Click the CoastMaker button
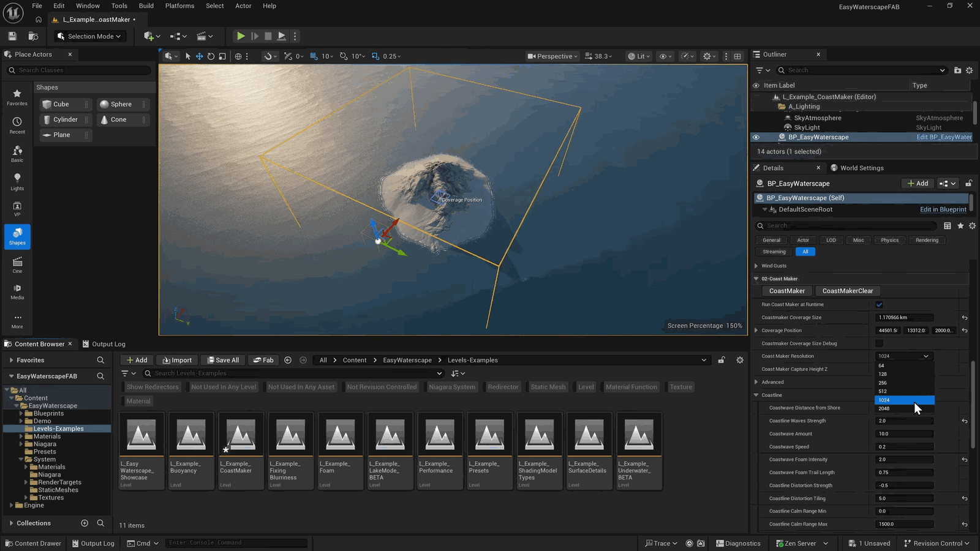The image size is (980, 551). point(787,291)
